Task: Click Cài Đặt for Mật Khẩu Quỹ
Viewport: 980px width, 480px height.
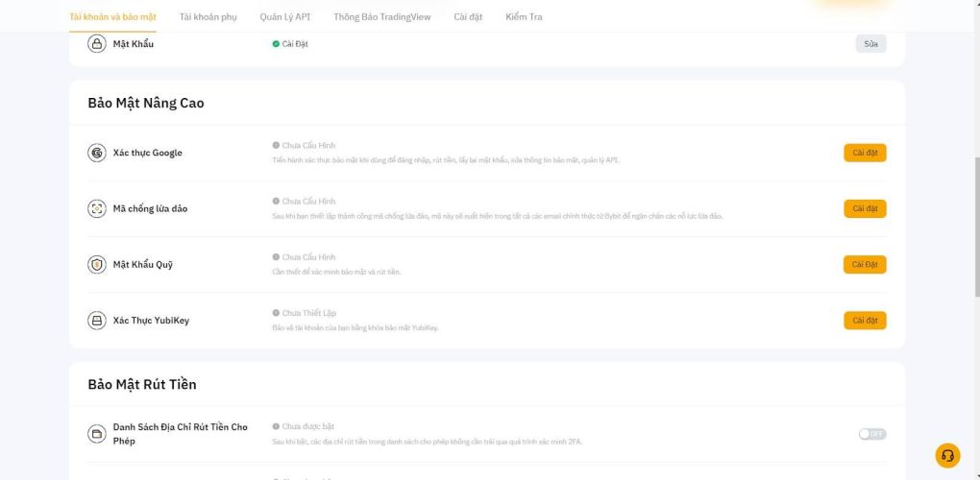Action: pyautogui.click(x=865, y=265)
